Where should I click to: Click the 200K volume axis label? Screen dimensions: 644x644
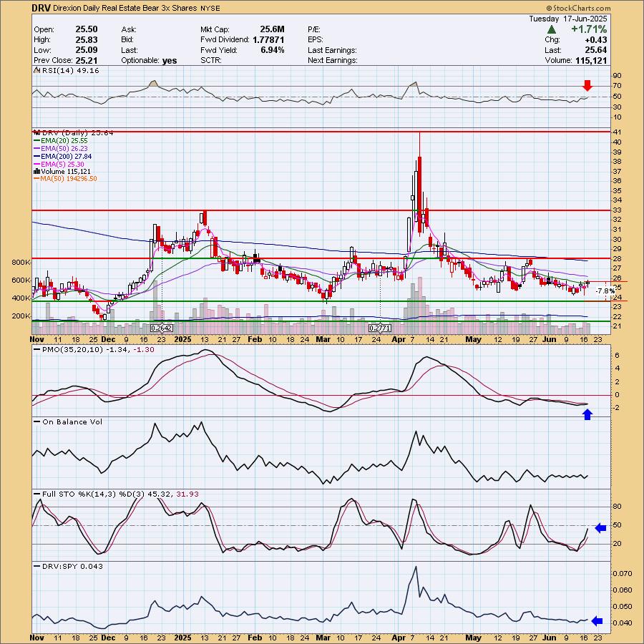pyautogui.click(x=21, y=316)
